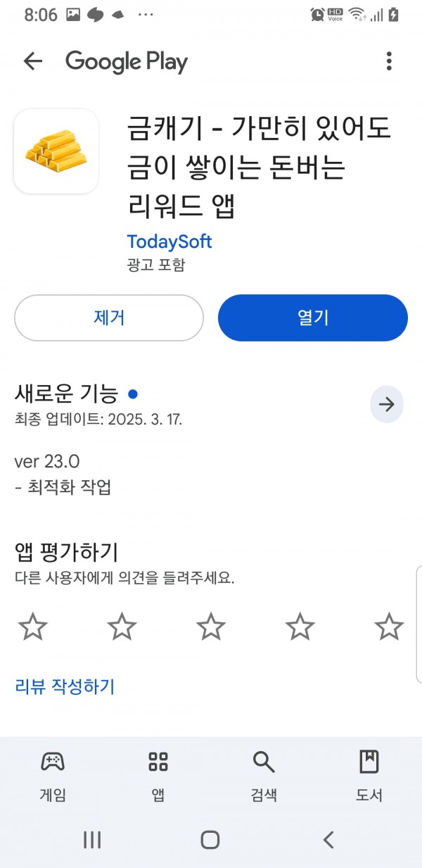422x868 pixels.
Task: Tap the 열기 open button
Action: pyautogui.click(x=313, y=317)
